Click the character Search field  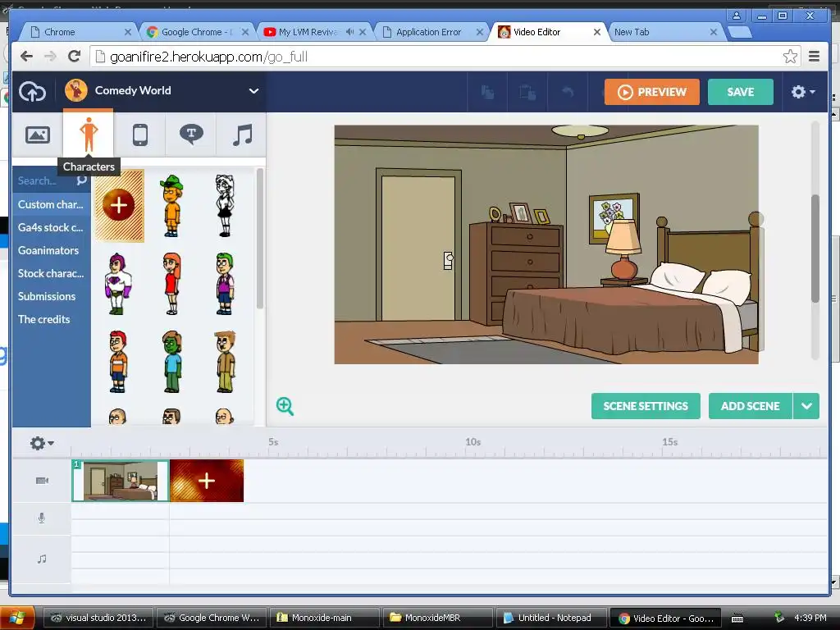tap(44, 180)
